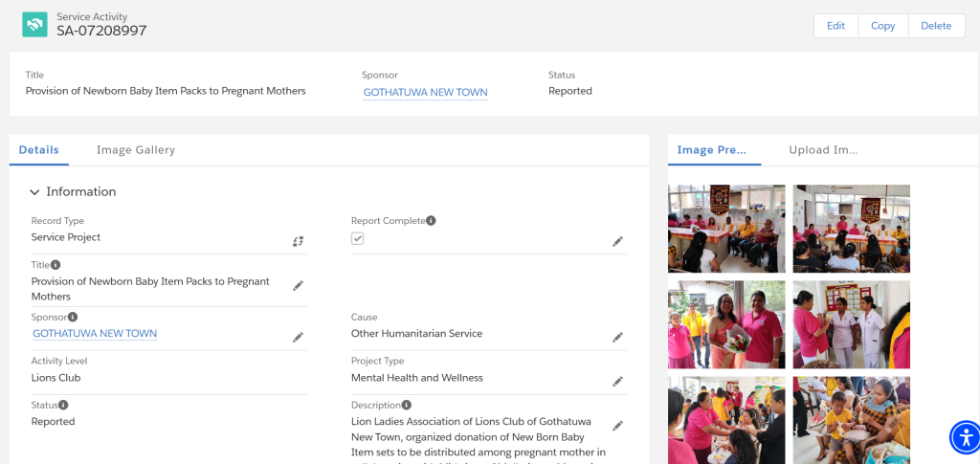Viewport: 980px width, 464px height.
Task: Click the Delete button
Action: [x=936, y=26]
